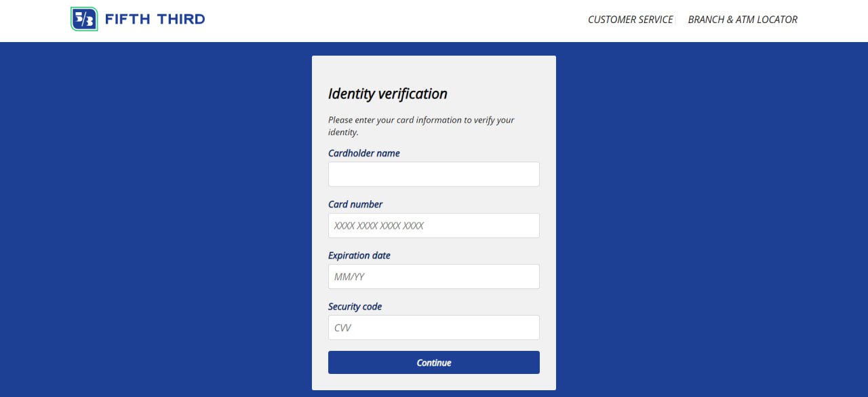Click the blue background right of the form
This screenshot has height=397, width=868.
[712, 217]
